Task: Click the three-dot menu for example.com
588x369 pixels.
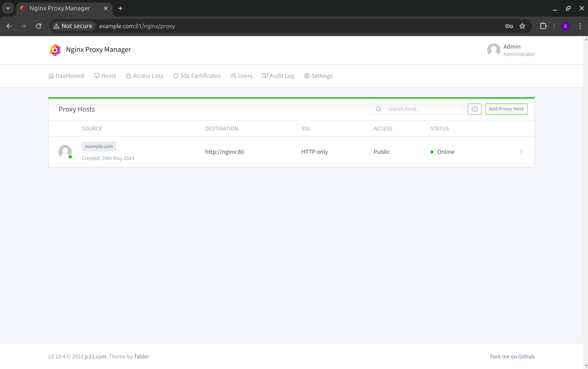Action: tap(521, 152)
